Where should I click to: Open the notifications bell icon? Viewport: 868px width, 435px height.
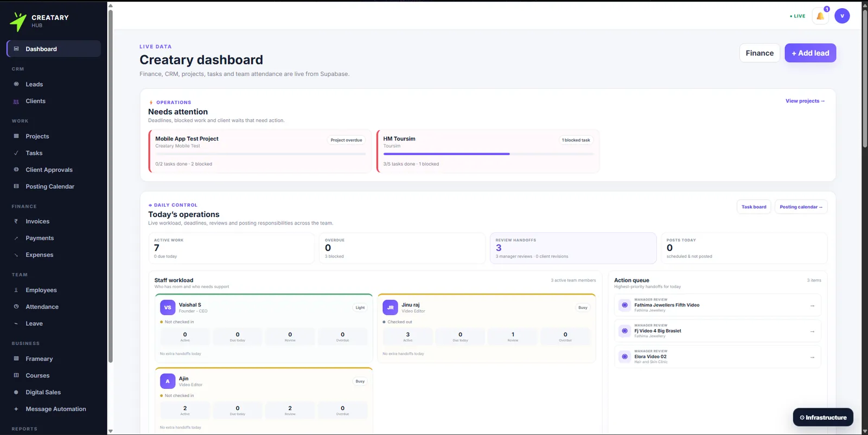click(x=820, y=16)
